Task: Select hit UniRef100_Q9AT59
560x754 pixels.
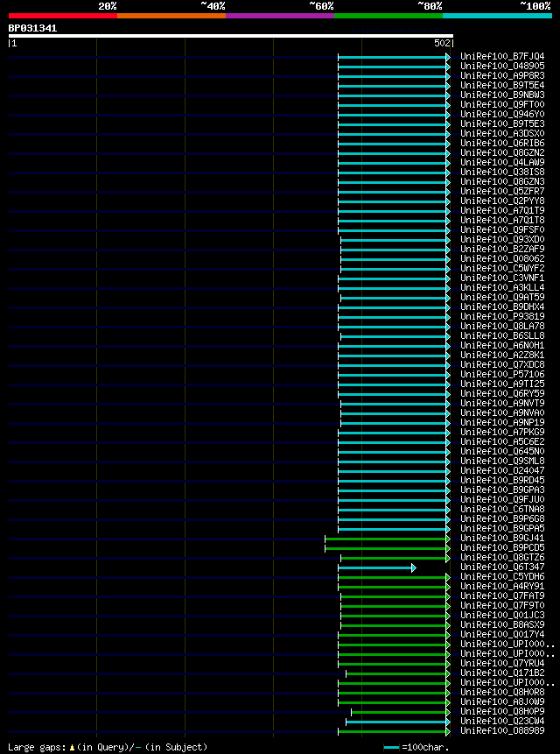Action: pos(502,297)
